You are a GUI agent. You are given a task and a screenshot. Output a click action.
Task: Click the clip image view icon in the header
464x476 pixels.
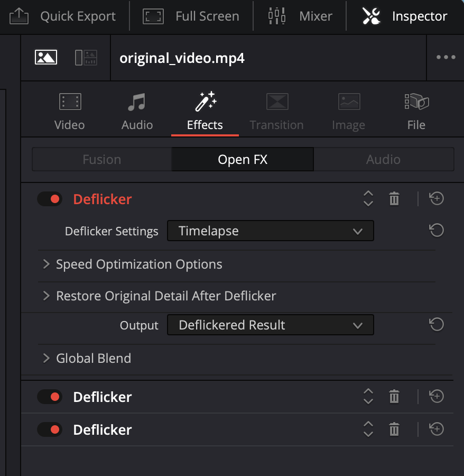[46, 58]
